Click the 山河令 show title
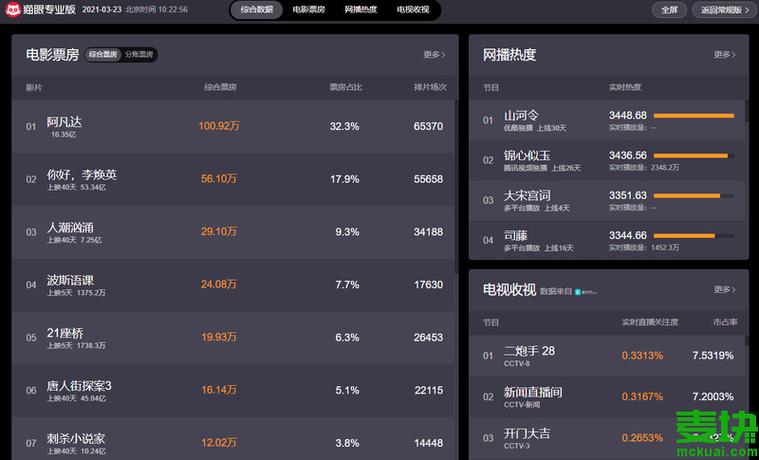Viewport: 759px width, 460px height. click(521, 115)
